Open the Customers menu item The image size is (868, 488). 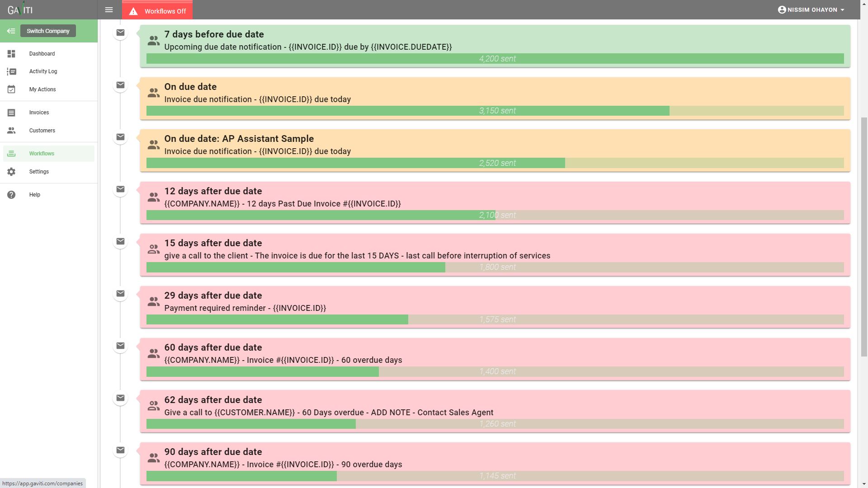42,131
